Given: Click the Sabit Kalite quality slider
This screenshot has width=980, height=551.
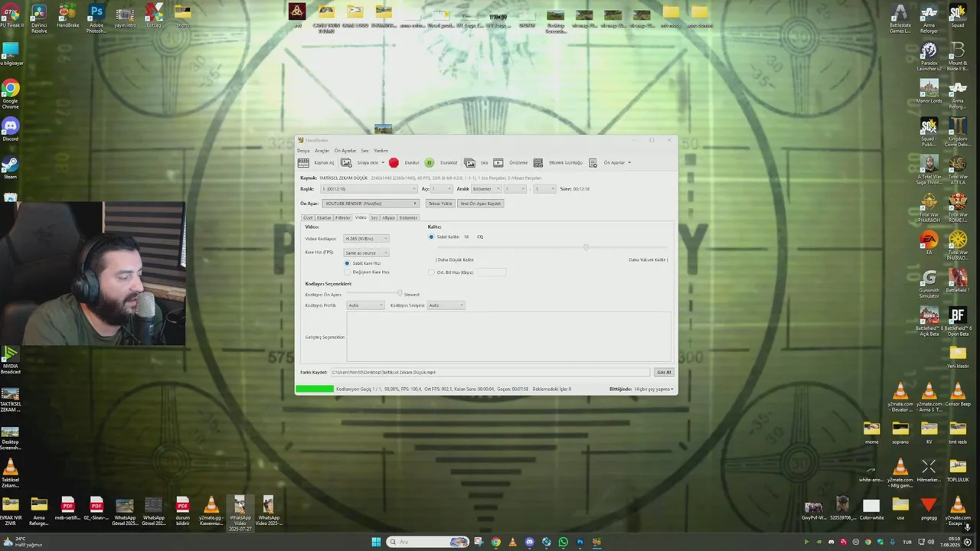Looking at the screenshot, I should coord(551,247).
